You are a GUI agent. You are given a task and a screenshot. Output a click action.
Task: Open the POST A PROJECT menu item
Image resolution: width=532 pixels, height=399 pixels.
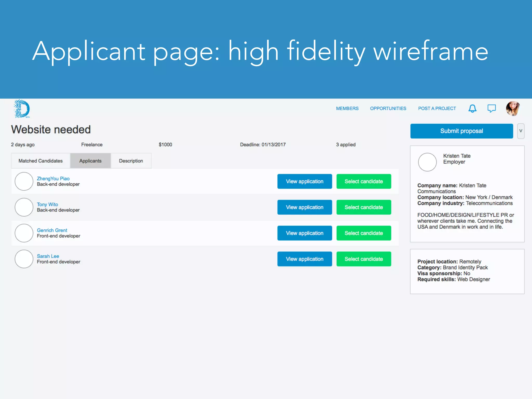pyautogui.click(x=437, y=109)
